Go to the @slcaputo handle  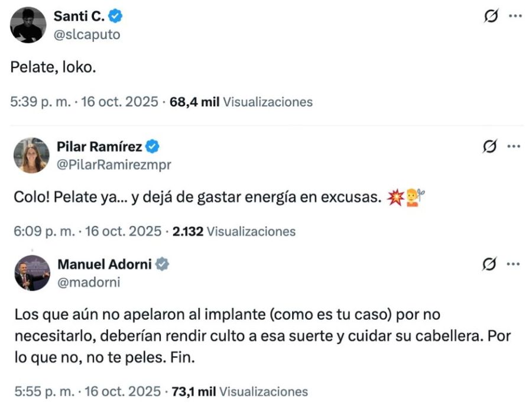pos(87,34)
